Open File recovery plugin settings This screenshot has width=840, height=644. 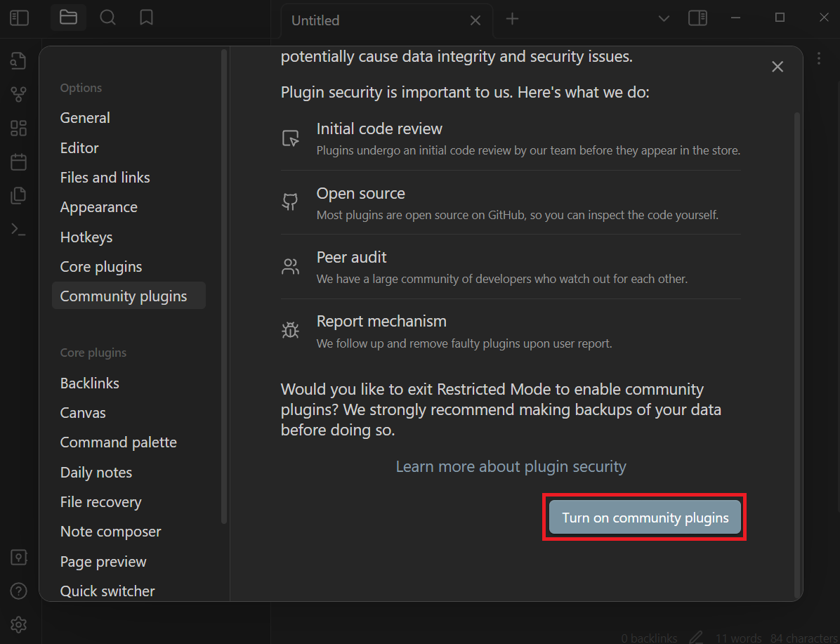(129, 502)
